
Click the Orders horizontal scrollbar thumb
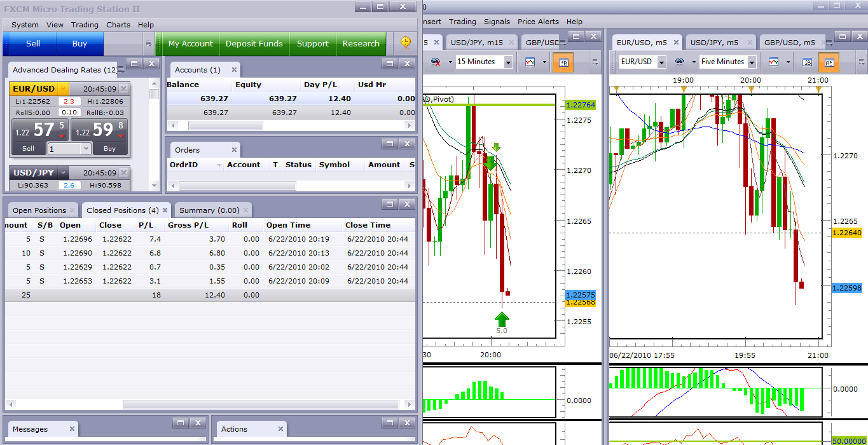click(237, 186)
